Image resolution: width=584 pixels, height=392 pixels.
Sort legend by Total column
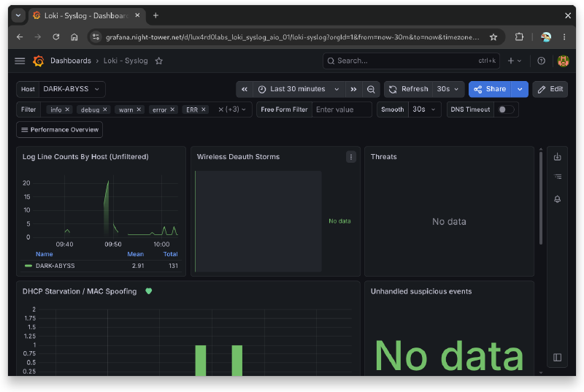(x=170, y=254)
